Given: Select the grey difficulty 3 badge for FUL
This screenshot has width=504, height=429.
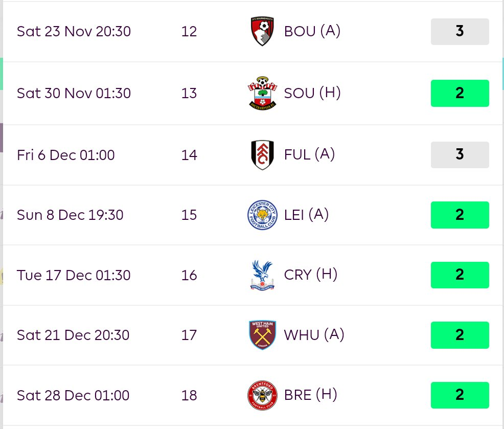Looking at the screenshot, I should (x=460, y=155).
